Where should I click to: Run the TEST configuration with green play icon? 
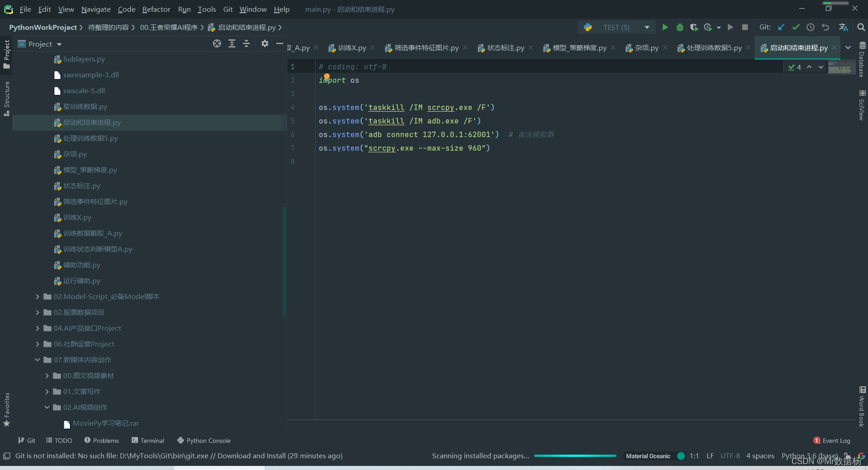[x=665, y=27]
